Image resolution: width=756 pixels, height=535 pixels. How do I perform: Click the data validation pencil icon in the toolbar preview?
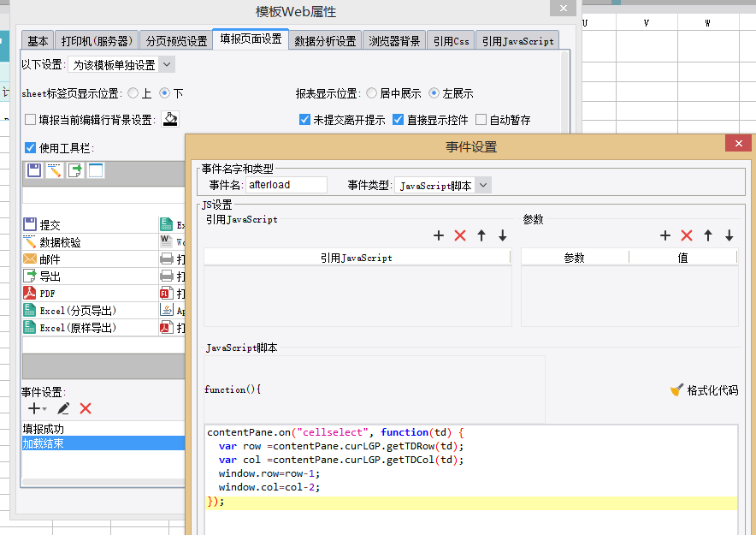[x=55, y=170]
